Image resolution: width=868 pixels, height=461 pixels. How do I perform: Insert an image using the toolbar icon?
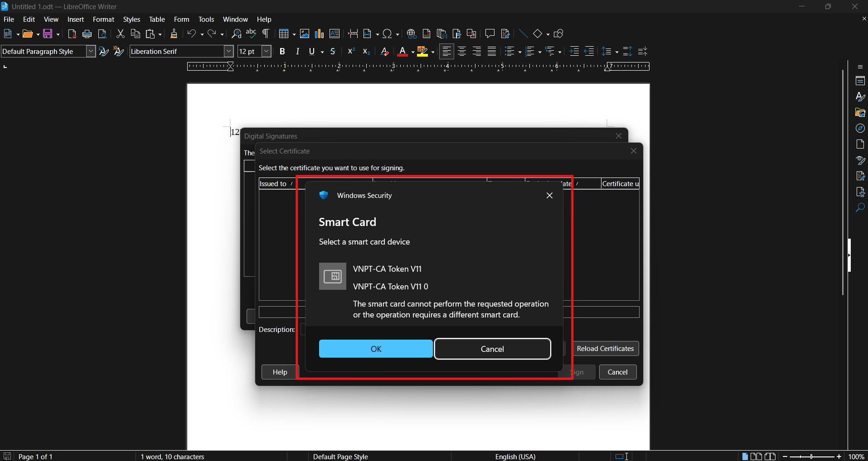coord(305,34)
